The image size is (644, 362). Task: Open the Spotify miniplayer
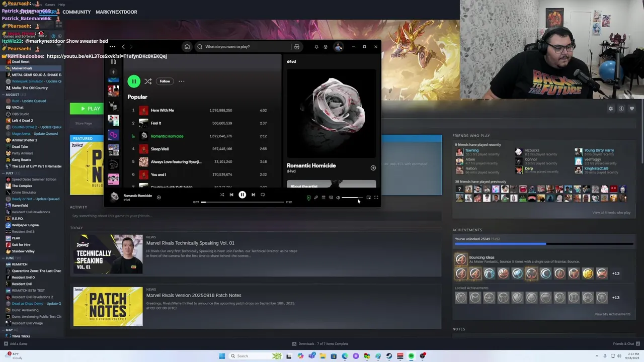(x=368, y=198)
